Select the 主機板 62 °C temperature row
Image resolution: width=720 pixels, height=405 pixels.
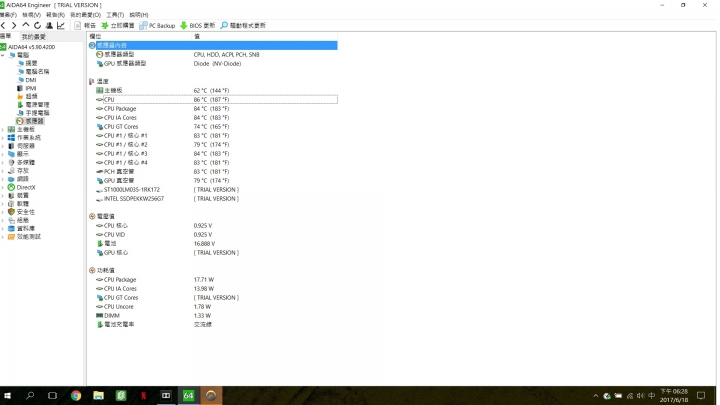[x=213, y=90]
